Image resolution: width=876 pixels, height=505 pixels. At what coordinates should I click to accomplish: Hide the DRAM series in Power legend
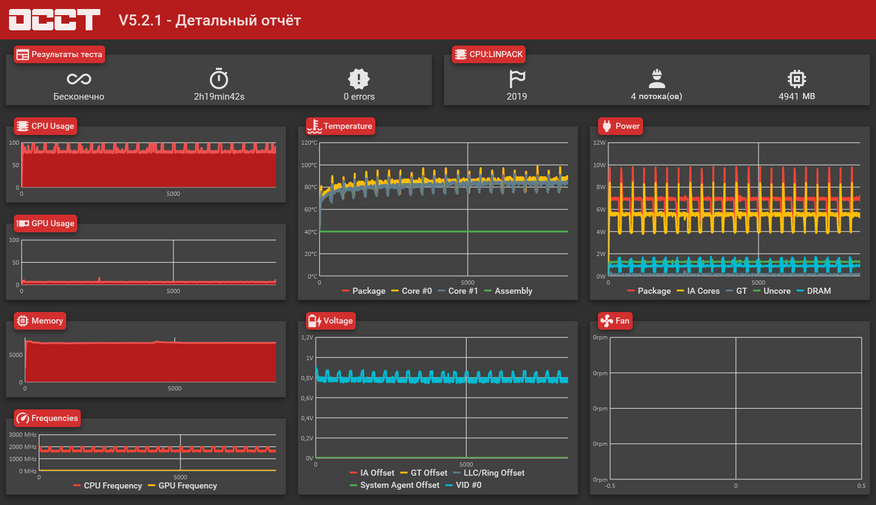point(814,291)
